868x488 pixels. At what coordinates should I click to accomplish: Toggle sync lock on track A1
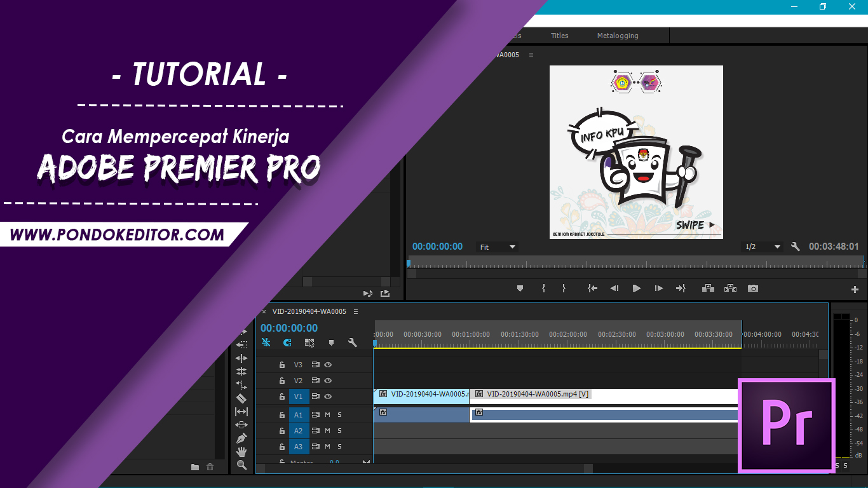coord(315,415)
